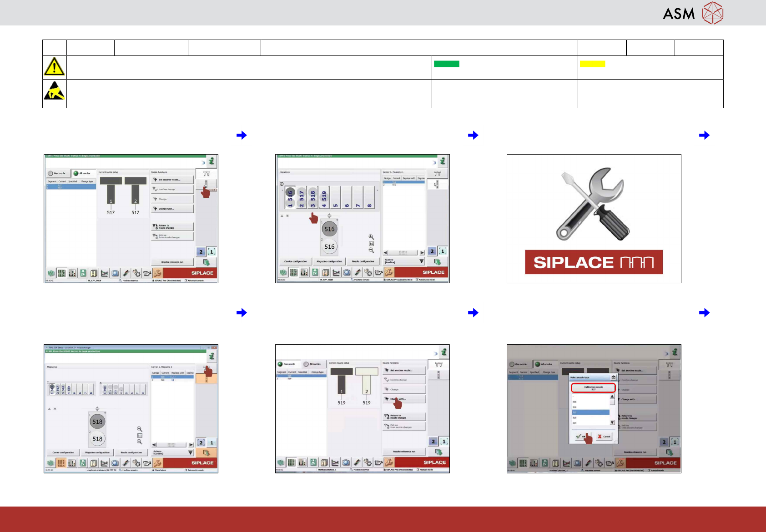Click Nozzle configuration in Magazine 3 screen
The image size is (766, 532).
(131, 452)
